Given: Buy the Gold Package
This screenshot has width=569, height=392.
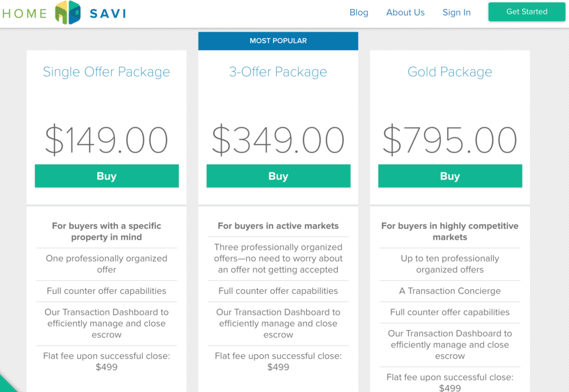Looking at the screenshot, I should click(450, 175).
